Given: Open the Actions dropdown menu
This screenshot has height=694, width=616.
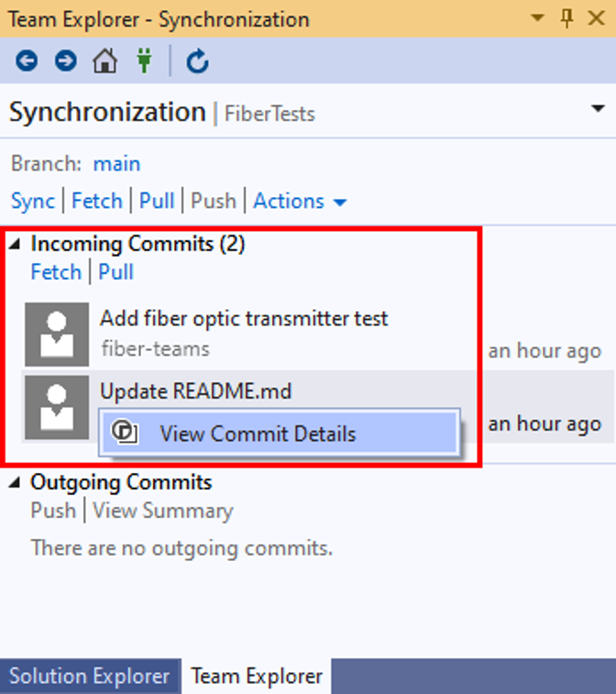Looking at the screenshot, I should (x=300, y=202).
